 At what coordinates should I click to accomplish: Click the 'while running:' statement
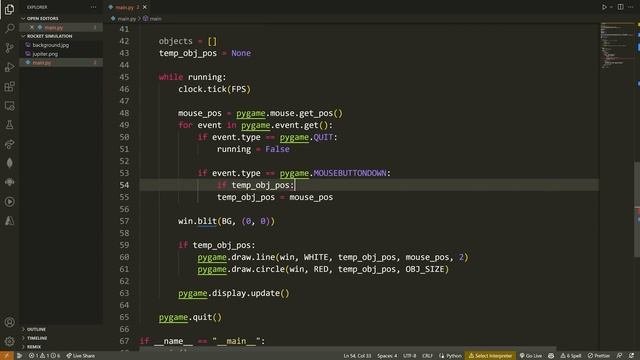(192, 77)
